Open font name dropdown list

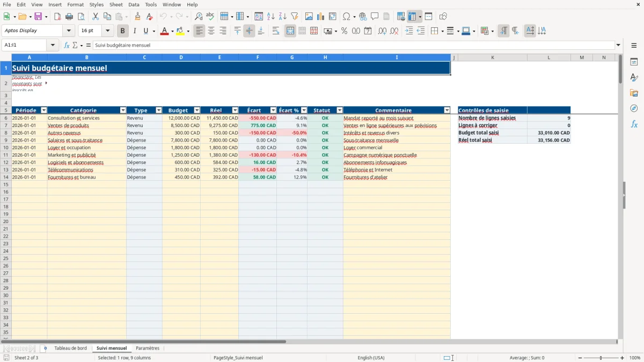click(69, 31)
